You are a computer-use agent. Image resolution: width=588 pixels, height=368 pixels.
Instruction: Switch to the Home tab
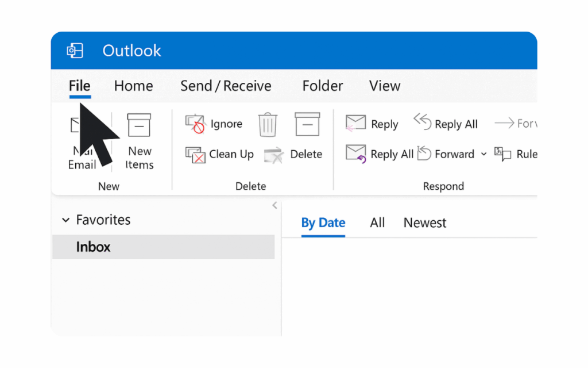[x=133, y=86]
